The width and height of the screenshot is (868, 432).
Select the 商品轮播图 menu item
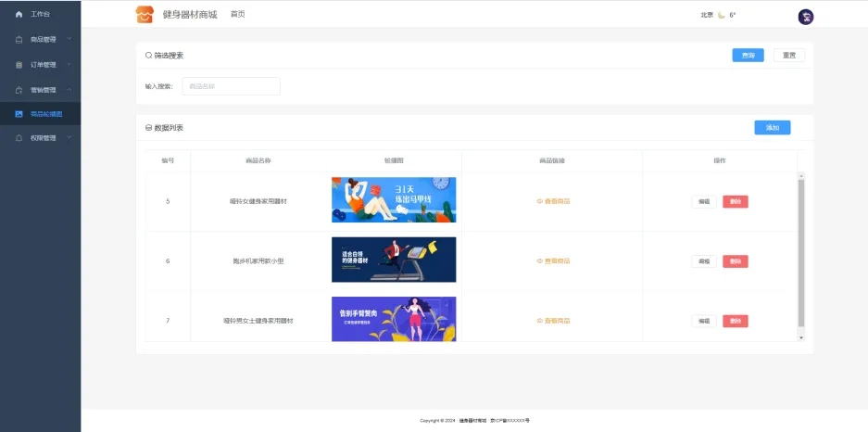tap(46, 114)
